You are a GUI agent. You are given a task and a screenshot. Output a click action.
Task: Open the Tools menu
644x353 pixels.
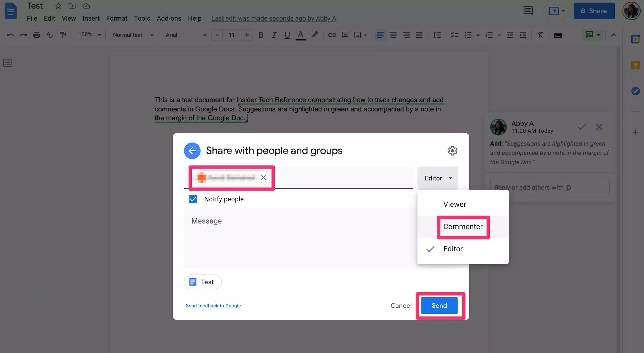pos(142,19)
